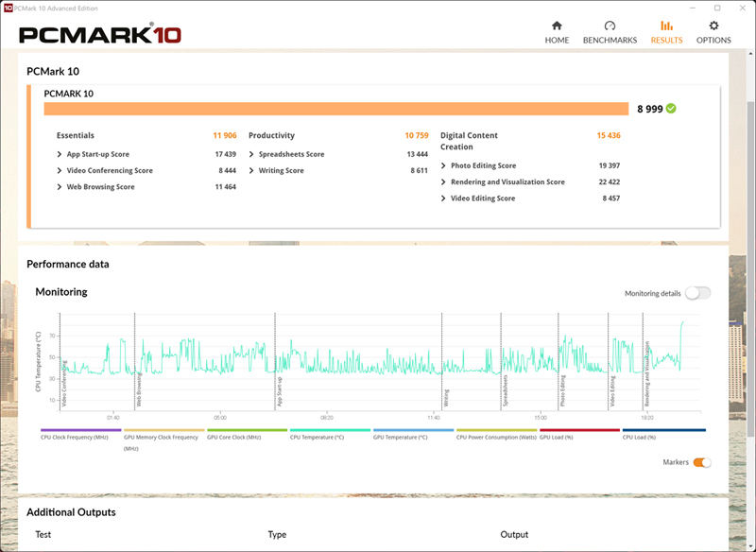Click the Rendering and Visualization chart marker
The image size is (756, 552).
pyautogui.click(x=647, y=374)
